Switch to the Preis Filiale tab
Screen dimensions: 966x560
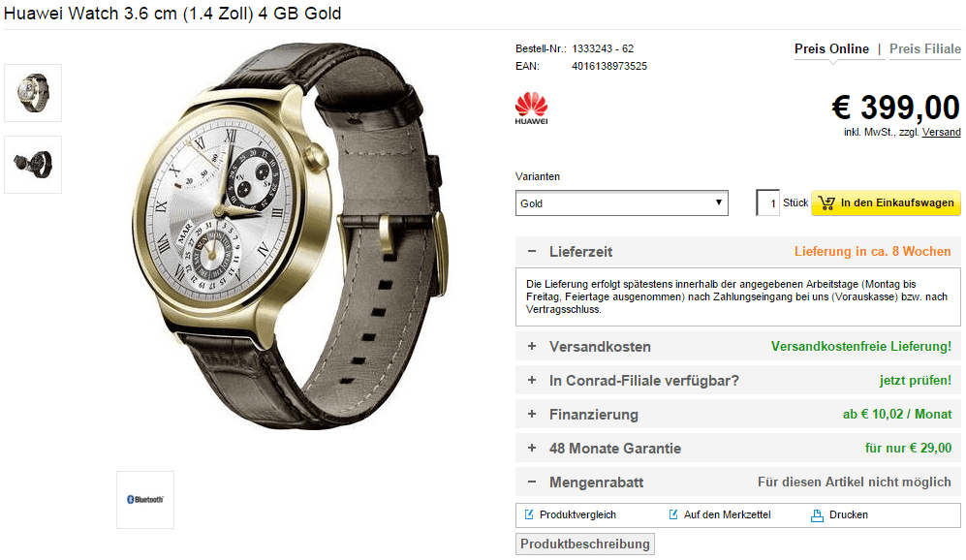pyautogui.click(x=924, y=49)
